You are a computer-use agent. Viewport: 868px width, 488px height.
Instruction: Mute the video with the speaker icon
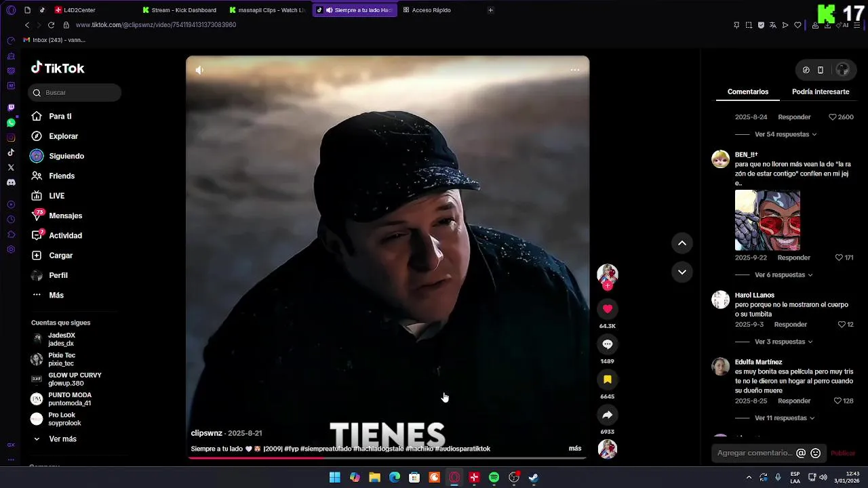(x=199, y=70)
